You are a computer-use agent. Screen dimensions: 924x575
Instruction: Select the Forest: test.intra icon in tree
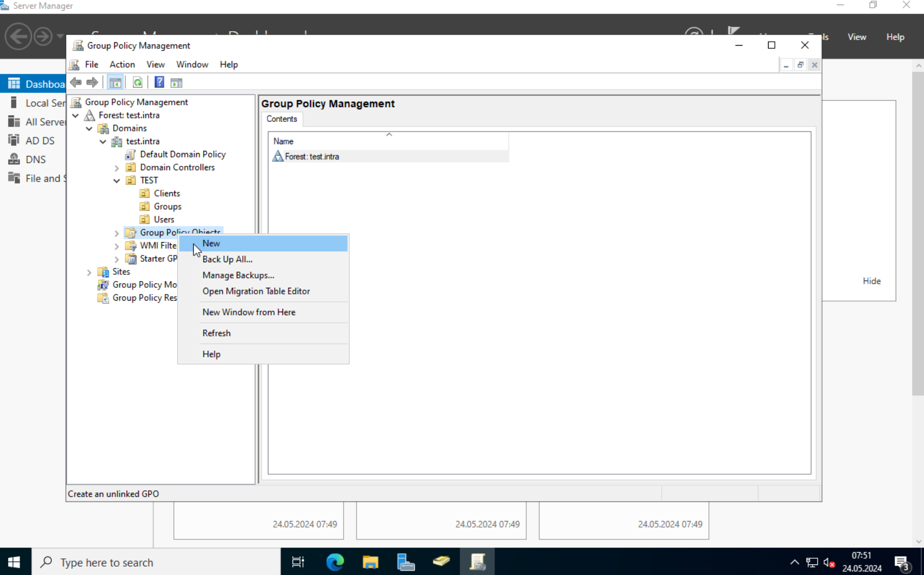(x=90, y=115)
